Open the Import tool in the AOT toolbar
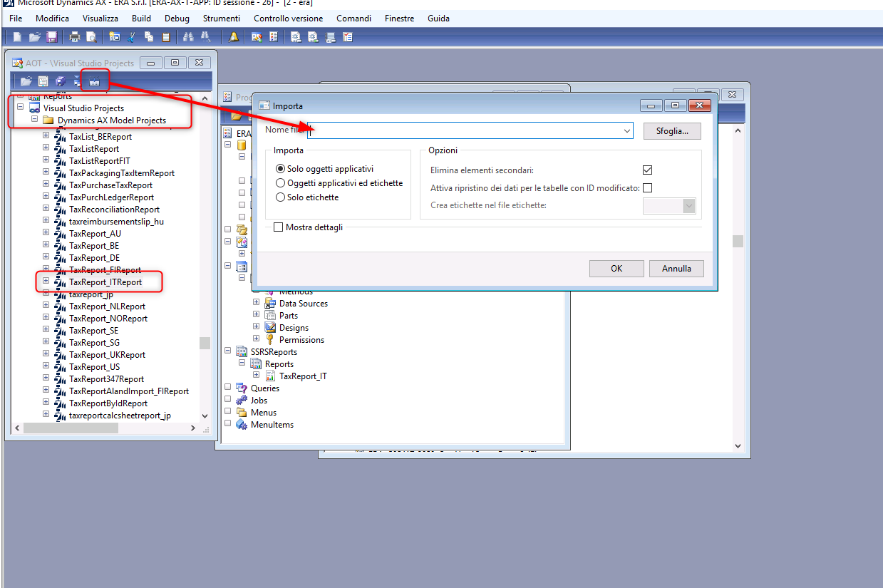This screenshot has width=883, height=588. point(95,81)
